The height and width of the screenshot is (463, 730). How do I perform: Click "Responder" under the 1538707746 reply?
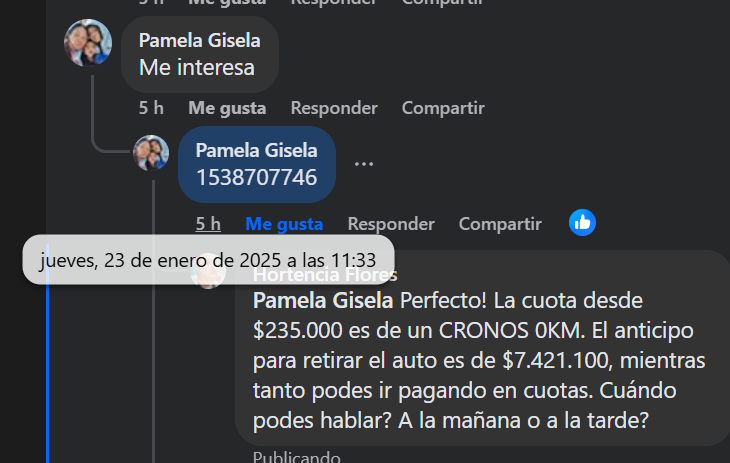[391, 224]
